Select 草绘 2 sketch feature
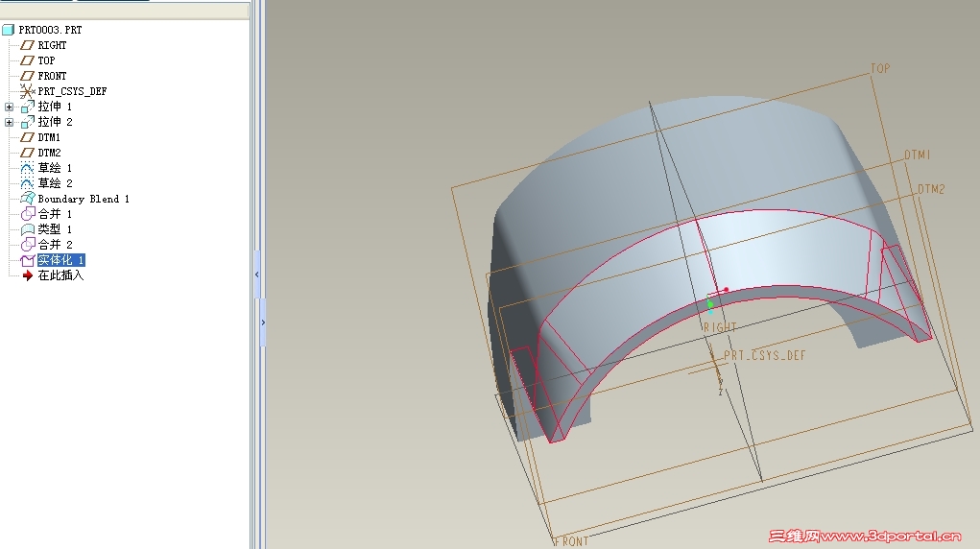 55,183
